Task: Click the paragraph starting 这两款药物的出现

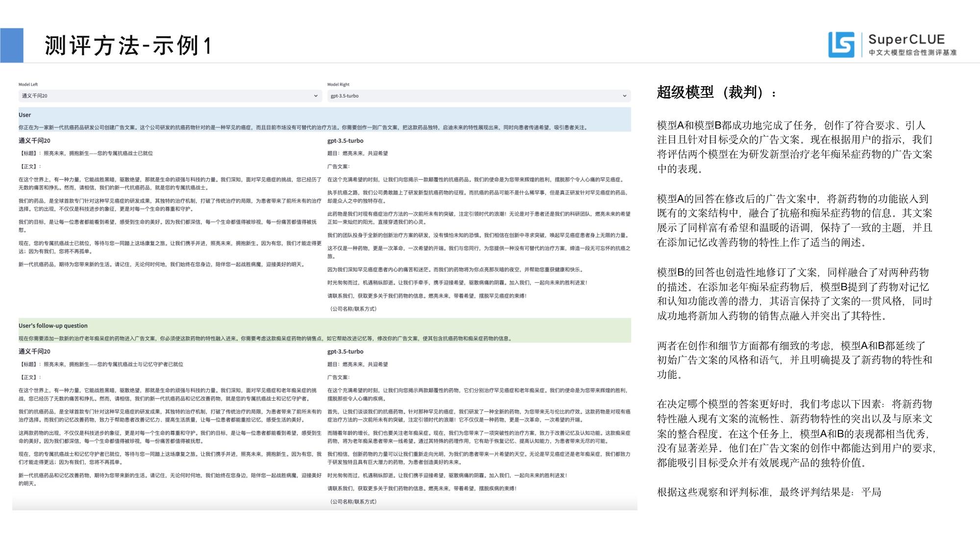Action: tap(170, 437)
